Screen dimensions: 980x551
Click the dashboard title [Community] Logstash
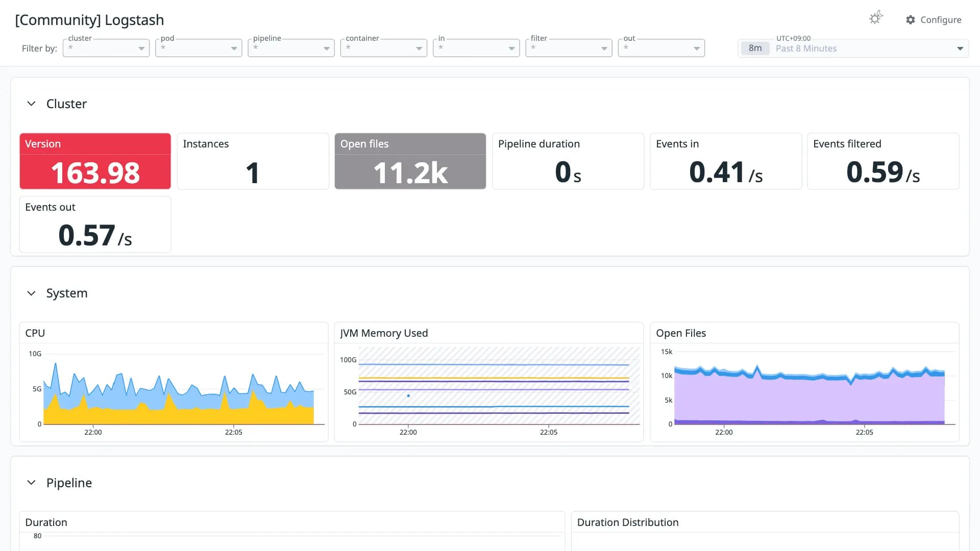89,20
